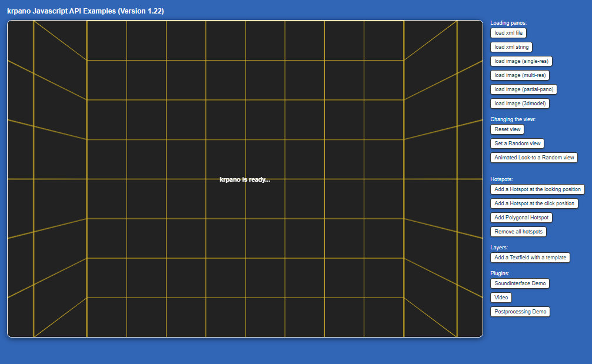Click the 'Changing the view:' heading
592x364 pixels.
[x=513, y=119]
